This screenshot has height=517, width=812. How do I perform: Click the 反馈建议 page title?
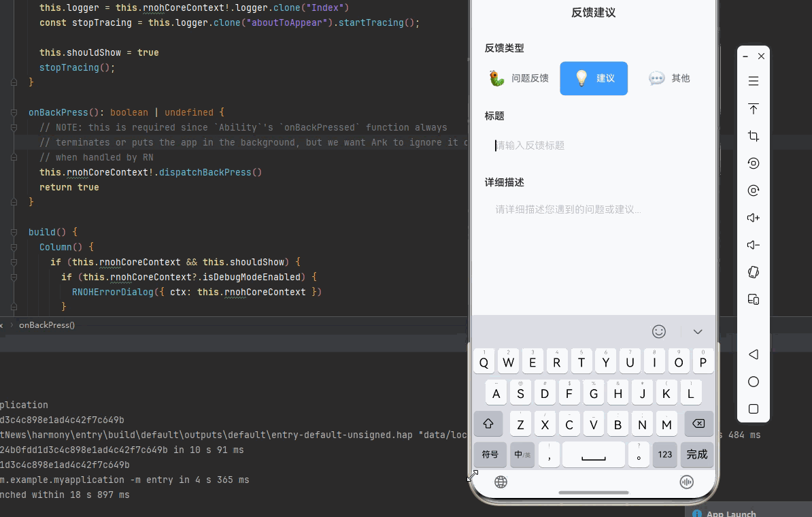594,12
